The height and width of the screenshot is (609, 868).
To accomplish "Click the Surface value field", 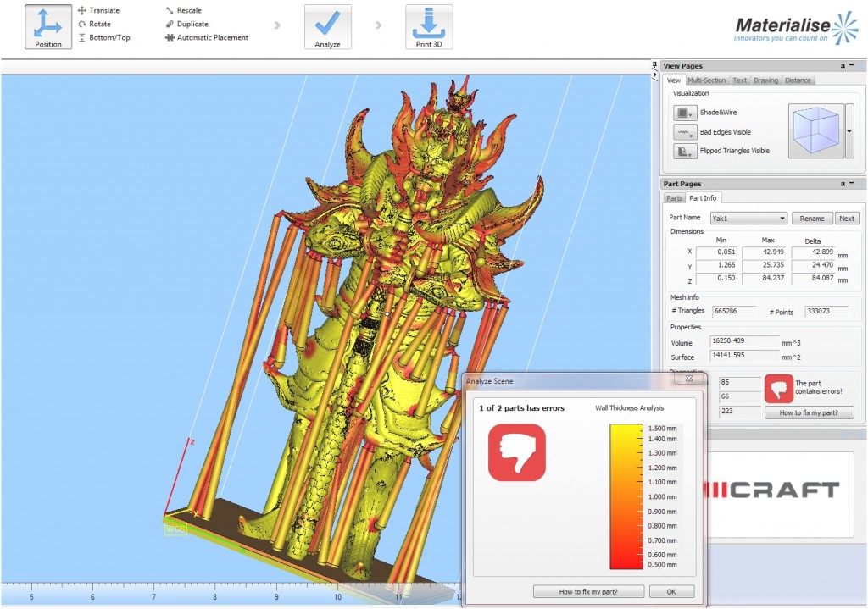I will pos(744,356).
